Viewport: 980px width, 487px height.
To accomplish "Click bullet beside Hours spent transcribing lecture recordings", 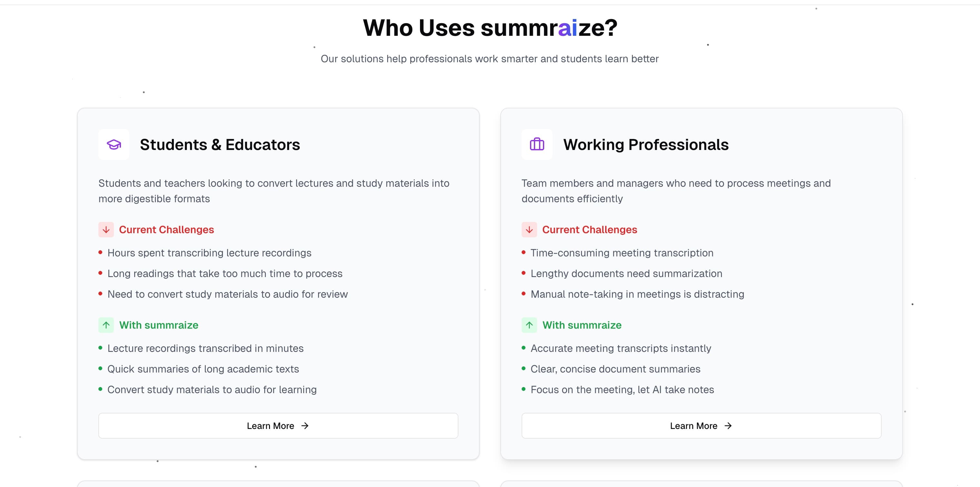I will pos(100,252).
